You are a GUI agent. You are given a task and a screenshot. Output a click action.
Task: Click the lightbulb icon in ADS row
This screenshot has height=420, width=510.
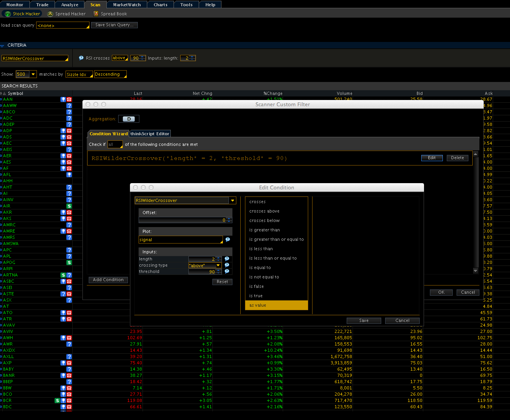coord(63,137)
